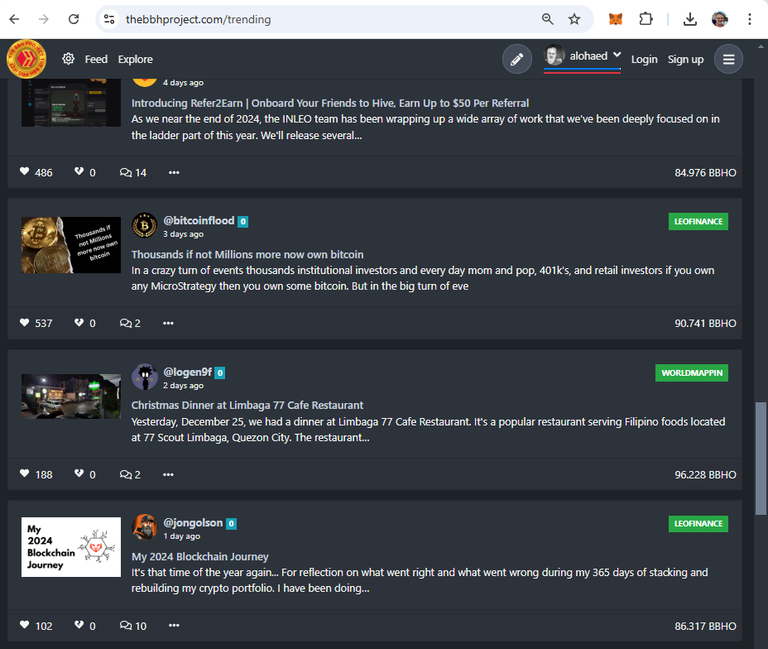
Task: Click LEOFINANCE tag on bitcoinflood post
Action: pos(698,221)
